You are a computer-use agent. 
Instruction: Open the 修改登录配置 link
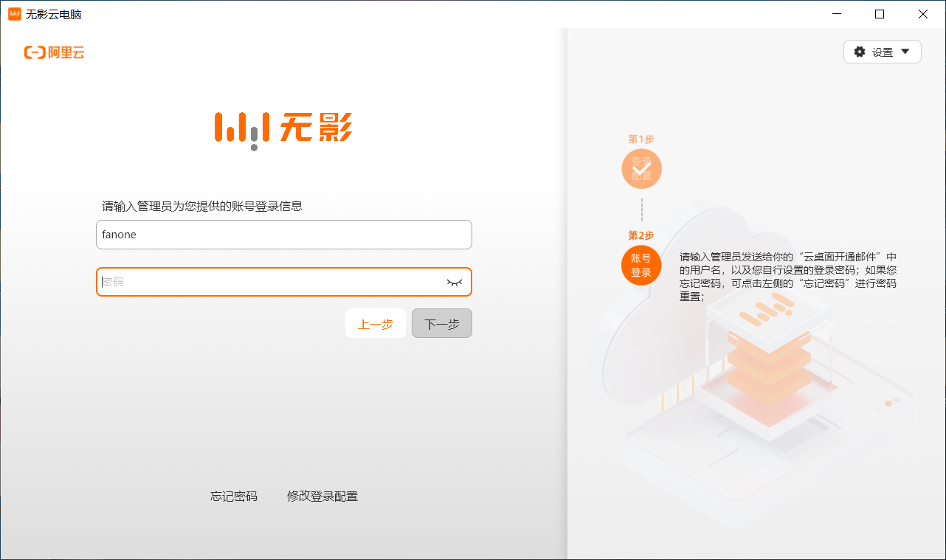tap(322, 497)
